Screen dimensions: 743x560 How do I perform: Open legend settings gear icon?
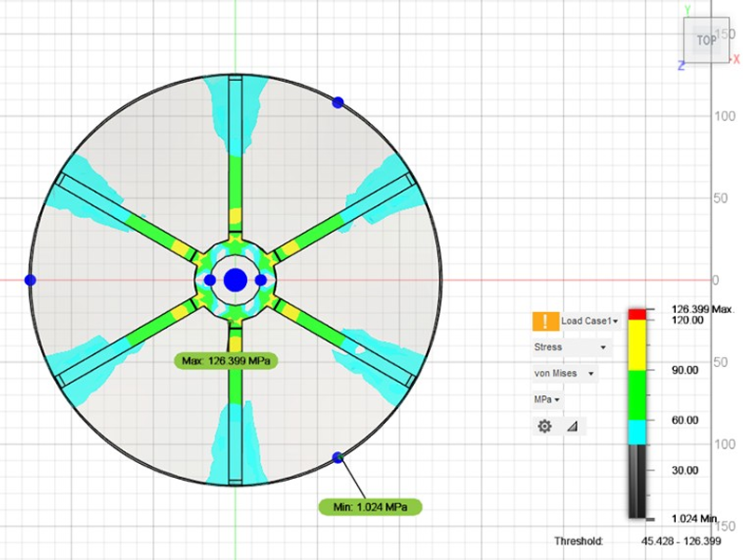(544, 426)
